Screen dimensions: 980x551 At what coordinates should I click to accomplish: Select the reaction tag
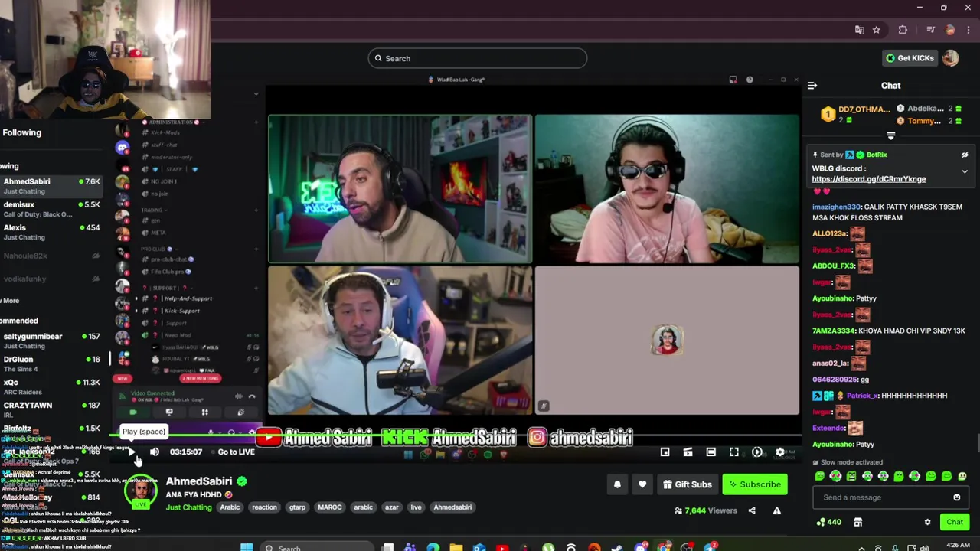264,507
